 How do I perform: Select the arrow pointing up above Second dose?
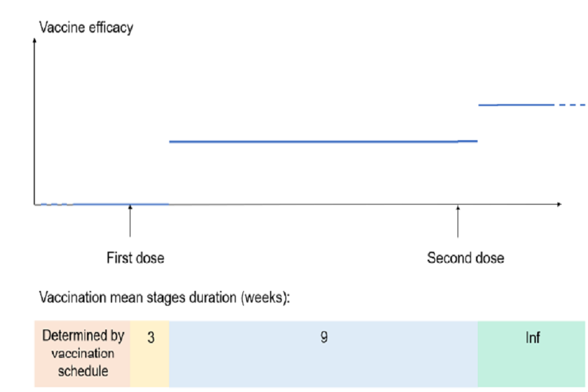pos(458,221)
